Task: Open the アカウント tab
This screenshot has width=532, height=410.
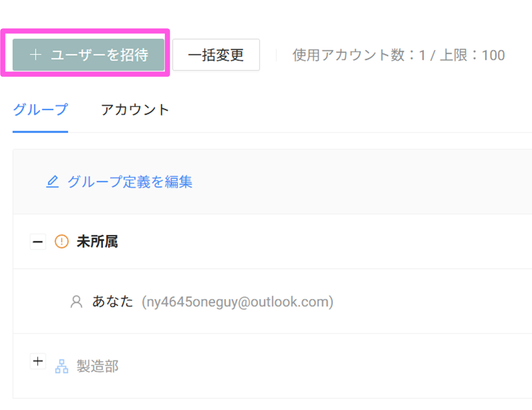Action: pos(135,110)
